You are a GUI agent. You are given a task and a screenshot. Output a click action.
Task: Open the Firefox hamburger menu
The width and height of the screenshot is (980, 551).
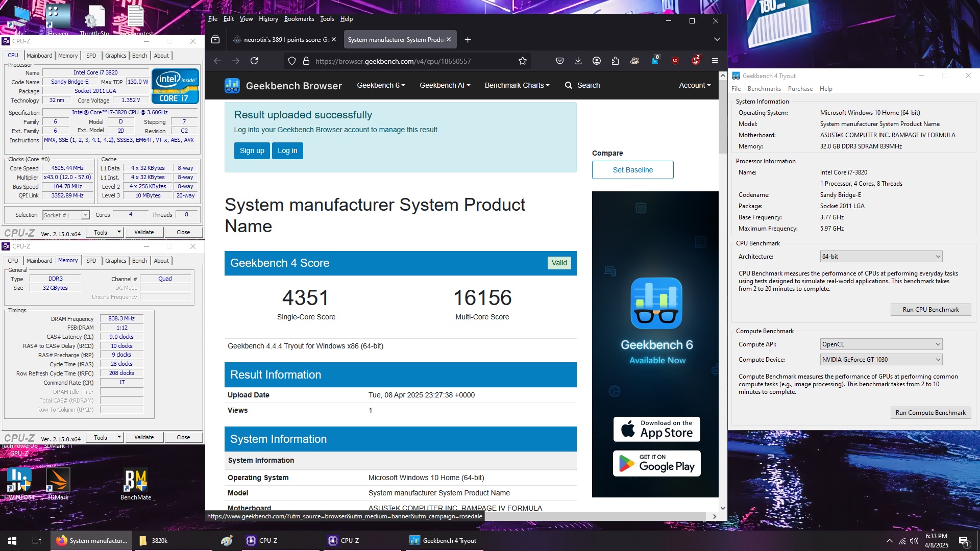click(715, 61)
